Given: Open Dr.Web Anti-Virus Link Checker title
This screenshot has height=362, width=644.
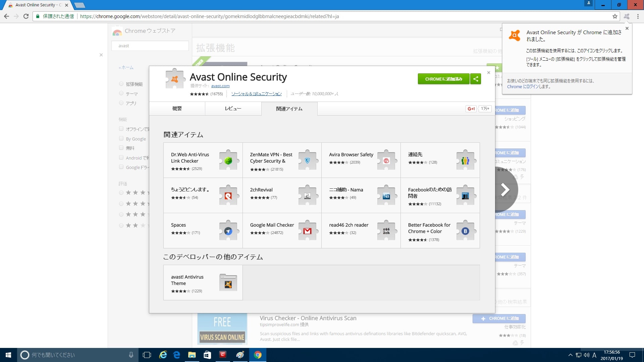Looking at the screenshot, I should (x=190, y=158).
